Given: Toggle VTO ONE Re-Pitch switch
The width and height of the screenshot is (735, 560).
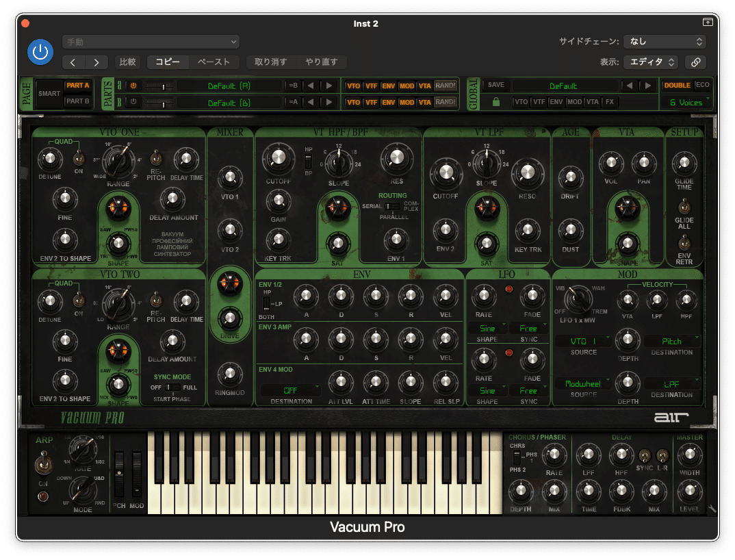Looking at the screenshot, I should point(155,157).
